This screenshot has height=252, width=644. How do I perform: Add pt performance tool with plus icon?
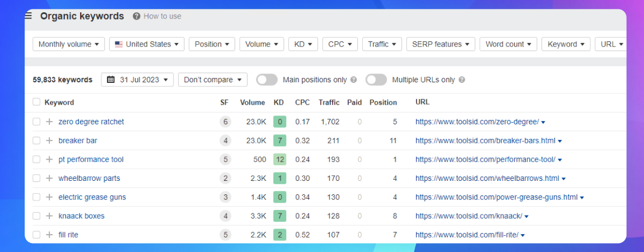49,160
